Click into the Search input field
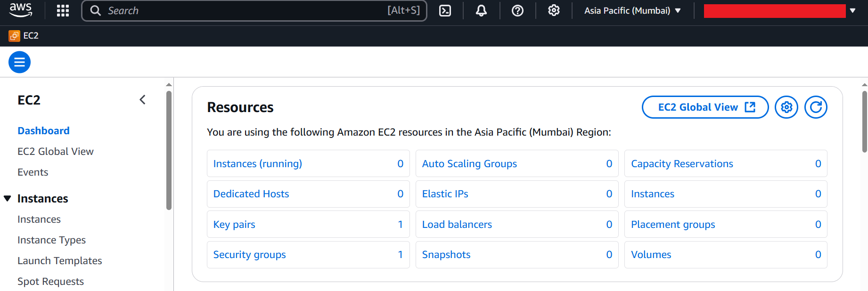 pyautogui.click(x=254, y=10)
